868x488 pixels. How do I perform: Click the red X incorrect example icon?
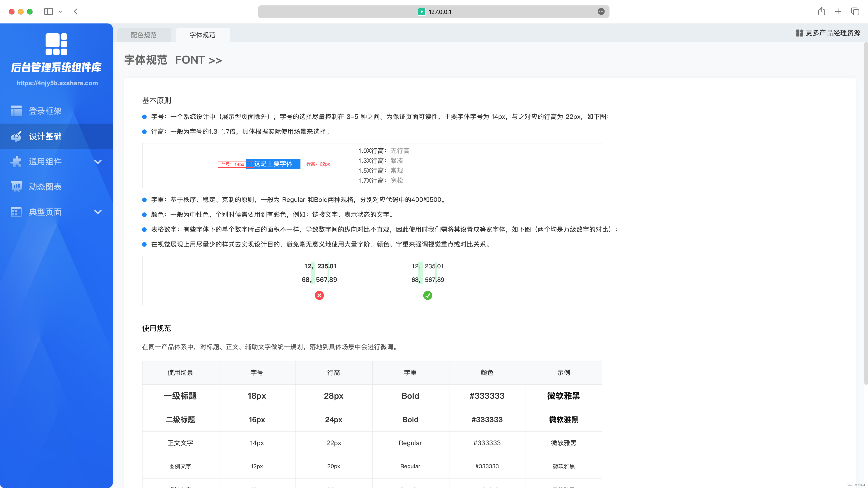point(319,295)
